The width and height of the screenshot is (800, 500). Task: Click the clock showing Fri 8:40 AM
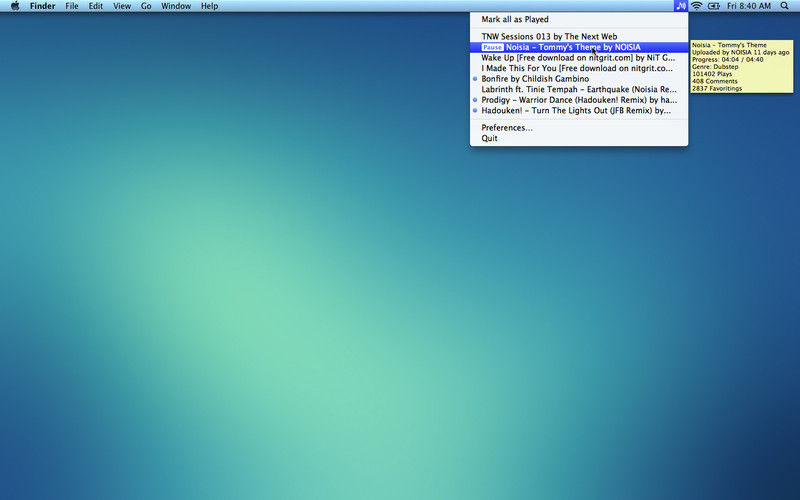point(749,6)
